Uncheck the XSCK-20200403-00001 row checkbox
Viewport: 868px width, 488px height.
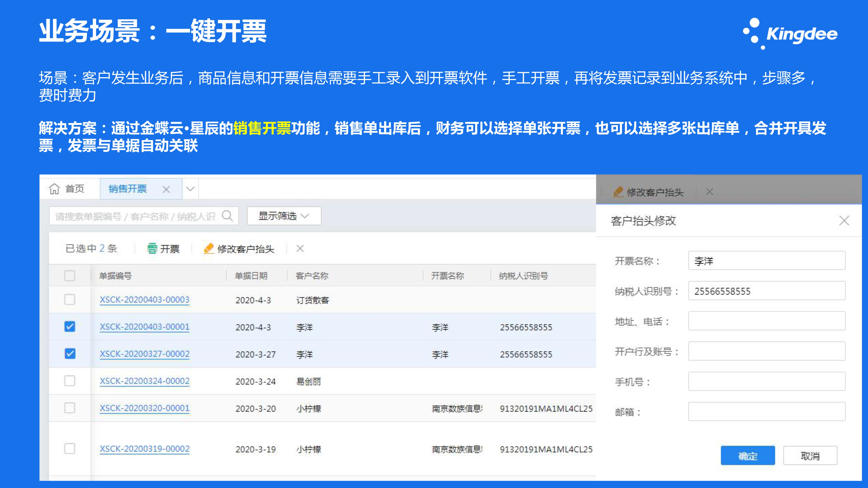click(70, 327)
